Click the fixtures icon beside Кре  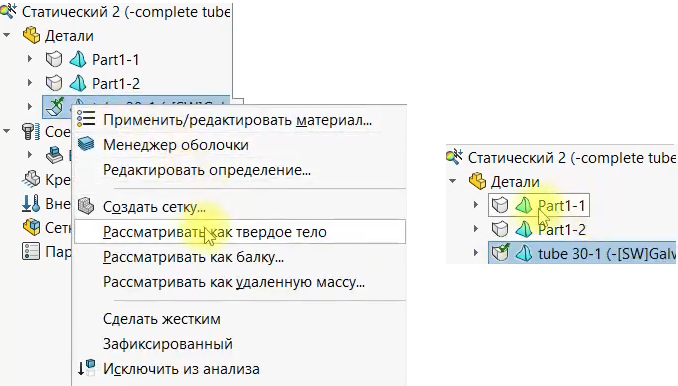[31, 179]
